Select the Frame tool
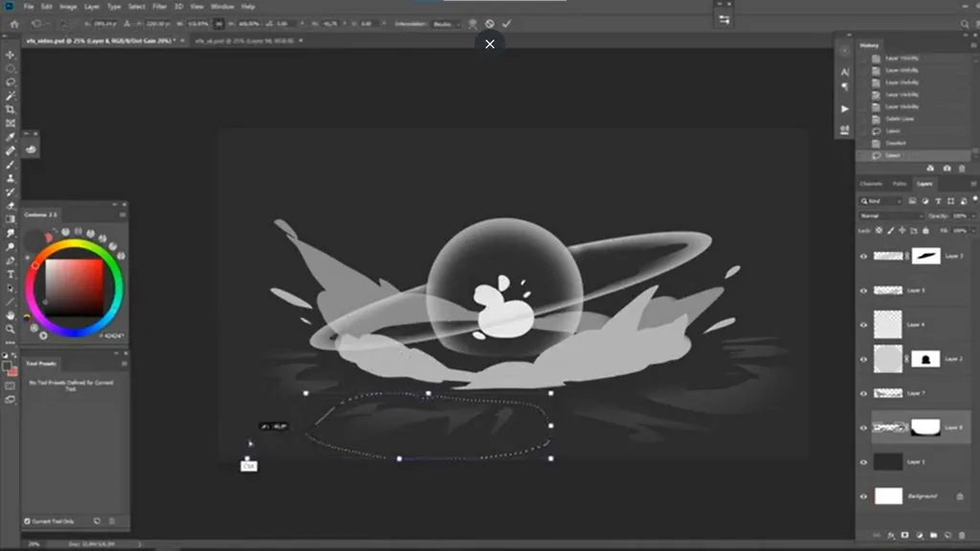The image size is (980, 551). [10, 123]
